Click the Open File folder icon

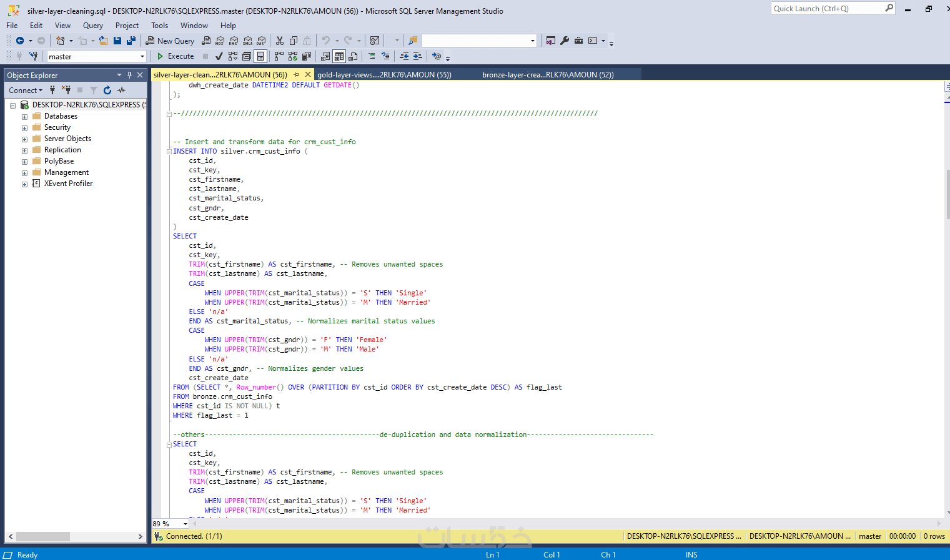pos(104,41)
